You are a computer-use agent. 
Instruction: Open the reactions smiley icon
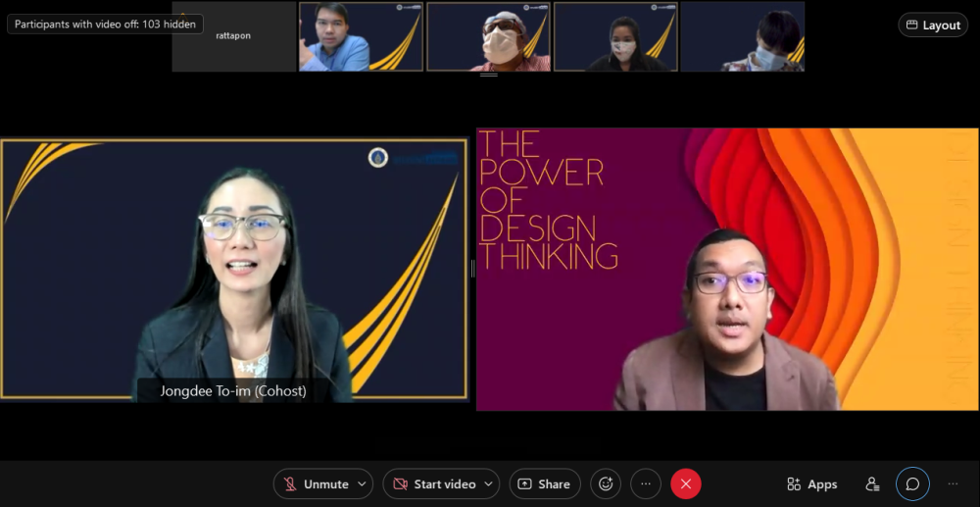click(x=606, y=483)
